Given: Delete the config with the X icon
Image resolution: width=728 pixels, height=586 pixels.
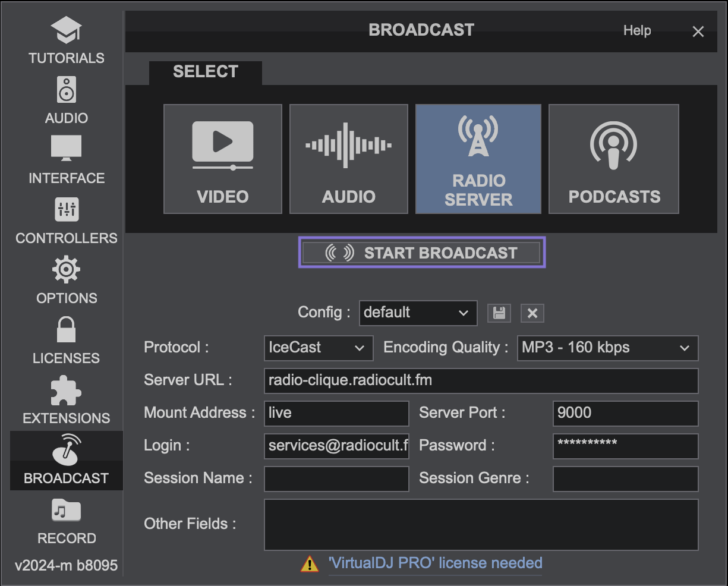Looking at the screenshot, I should (x=532, y=313).
